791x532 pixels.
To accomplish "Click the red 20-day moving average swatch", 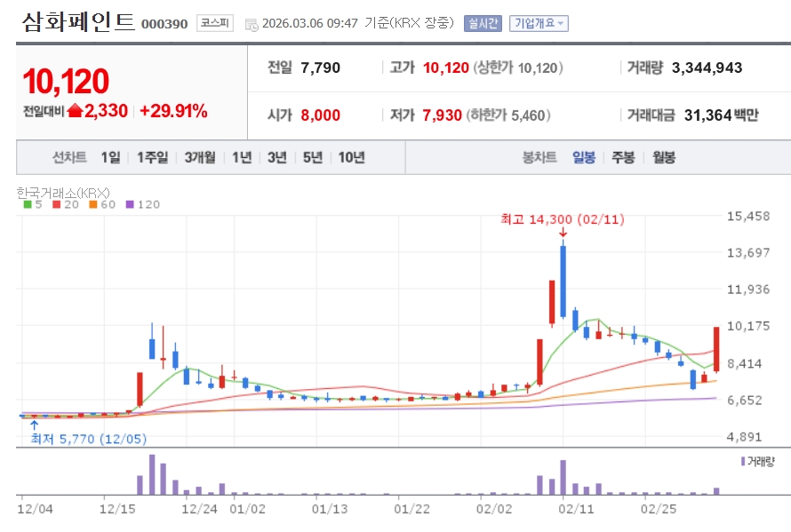I will [57, 204].
